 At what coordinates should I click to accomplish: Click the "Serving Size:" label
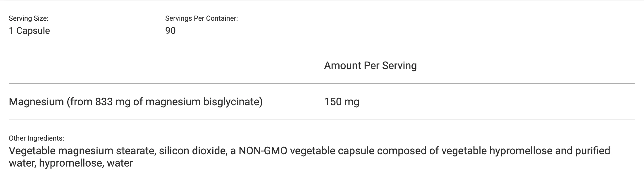click(29, 18)
